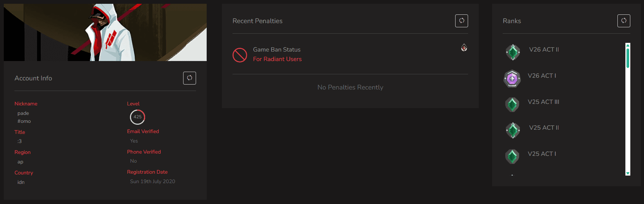The height and width of the screenshot is (204, 644).
Task: Click the Radiant rank icon in penalties
Action: (x=464, y=47)
